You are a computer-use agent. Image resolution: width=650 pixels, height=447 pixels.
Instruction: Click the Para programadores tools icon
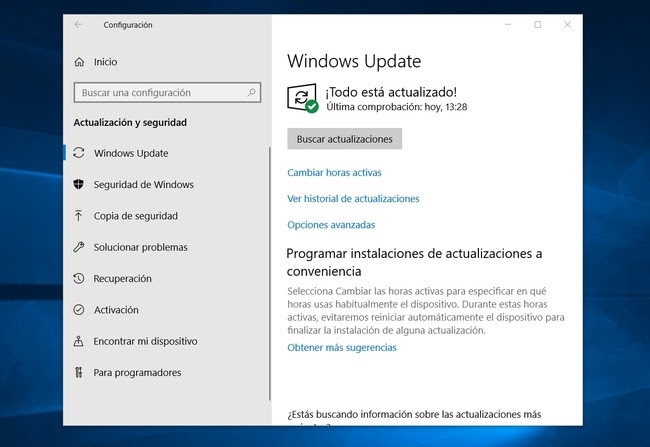coord(78,372)
